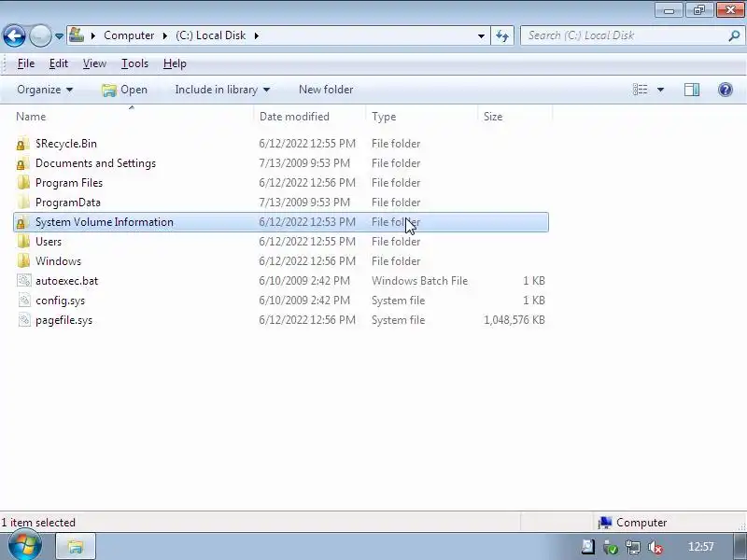Image resolution: width=747 pixels, height=560 pixels.
Task: Click the 1,048,576 KB size value
Action: point(514,320)
